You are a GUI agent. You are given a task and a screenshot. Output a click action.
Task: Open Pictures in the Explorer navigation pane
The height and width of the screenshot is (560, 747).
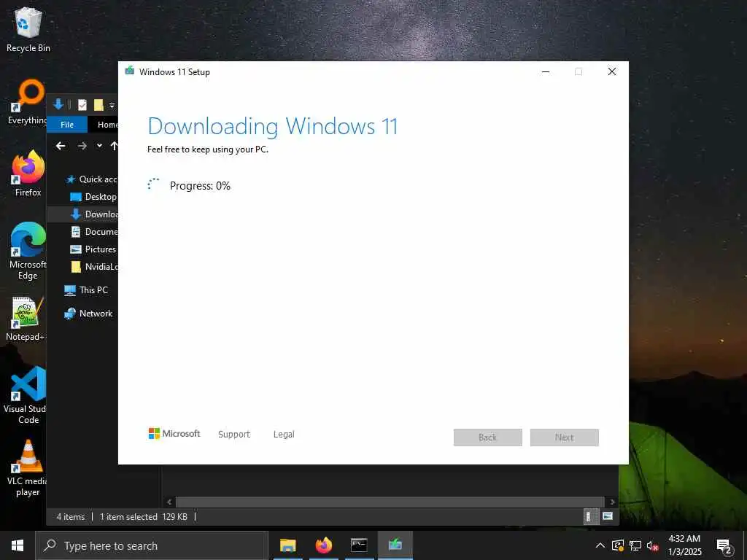pos(93,249)
